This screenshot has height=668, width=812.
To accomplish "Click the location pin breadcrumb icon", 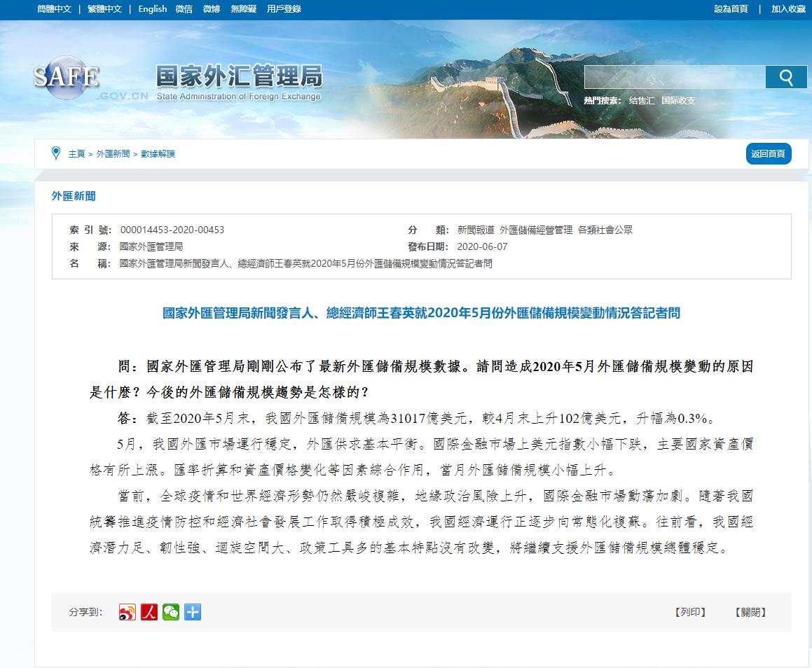I will (x=56, y=153).
